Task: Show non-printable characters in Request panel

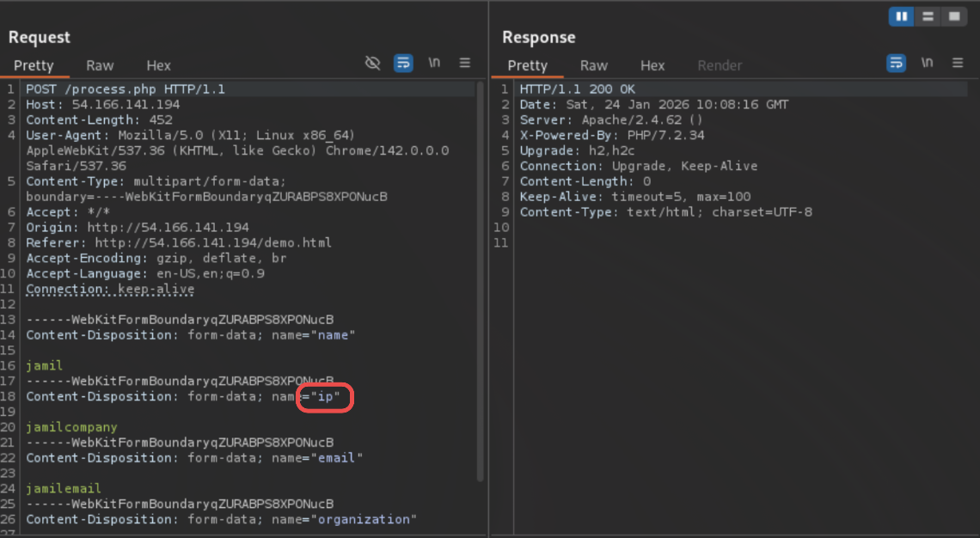Action: click(x=435, y=63)
